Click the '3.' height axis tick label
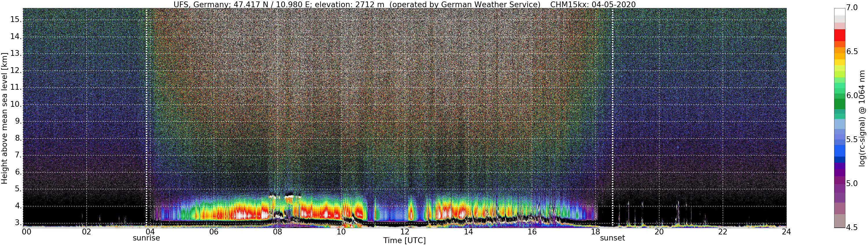 (18, 223)
